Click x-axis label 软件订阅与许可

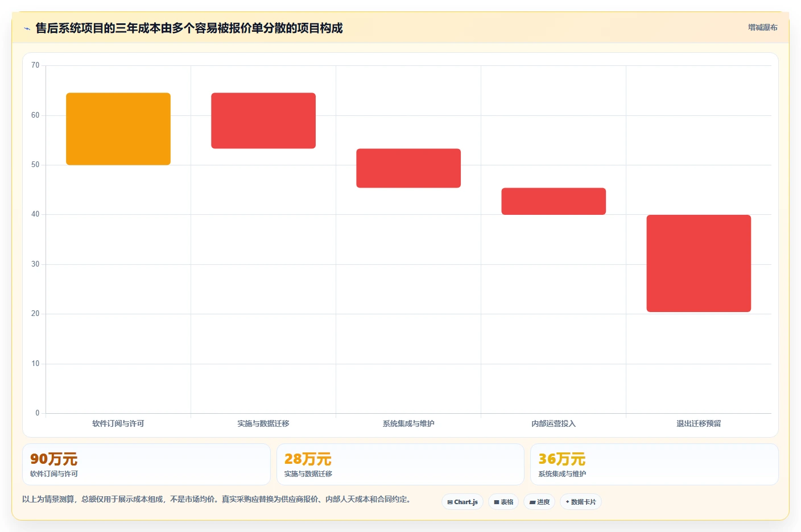(x=118, y=423)
